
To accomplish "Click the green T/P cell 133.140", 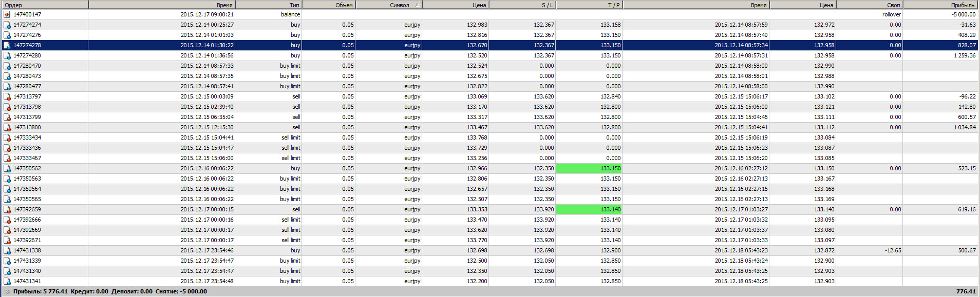I will [x=589, y=209].
